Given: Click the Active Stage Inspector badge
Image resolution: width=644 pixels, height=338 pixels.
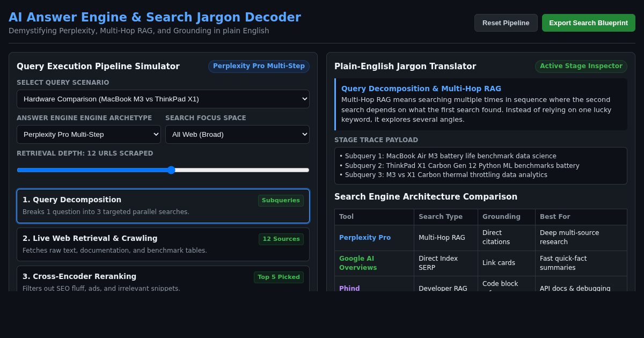Looking at the screenshot, I should pos(581,67).
